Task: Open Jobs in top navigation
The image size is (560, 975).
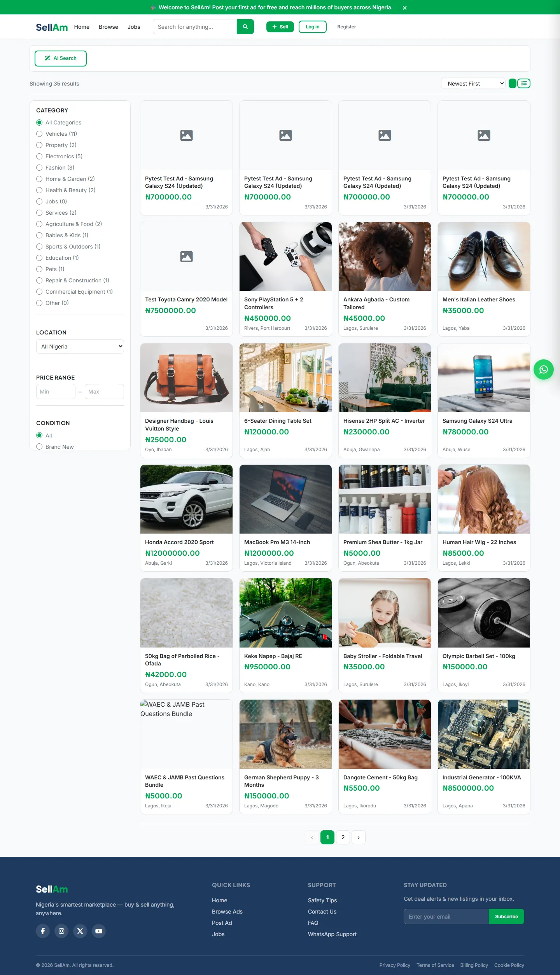Action: click(x=134, y=27)
